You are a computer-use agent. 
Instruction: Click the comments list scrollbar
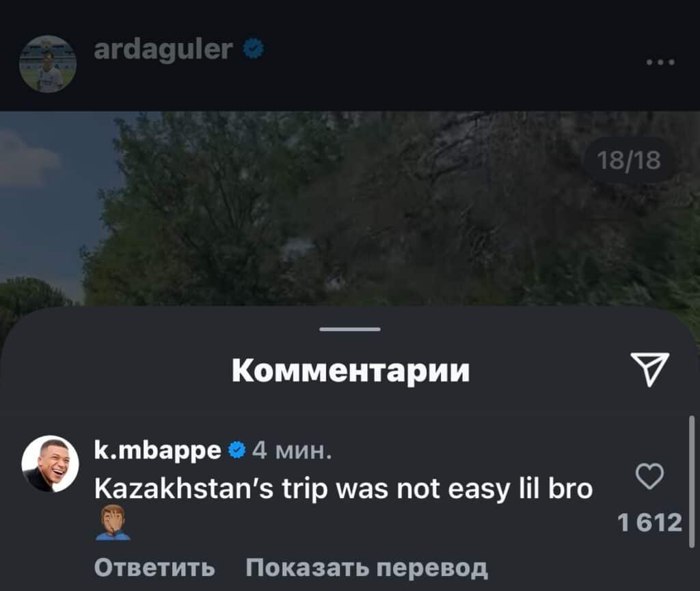[x=692, y=482]
